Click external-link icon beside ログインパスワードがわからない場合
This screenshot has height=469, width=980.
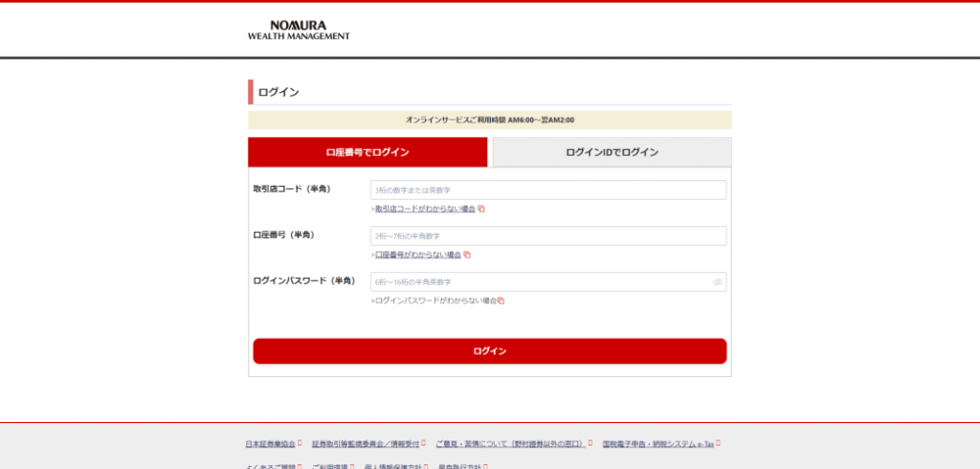(x=501, y=301)
